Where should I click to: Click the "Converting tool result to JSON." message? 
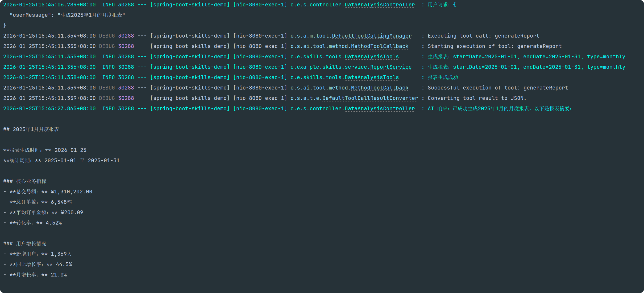(x=477, y=98)
